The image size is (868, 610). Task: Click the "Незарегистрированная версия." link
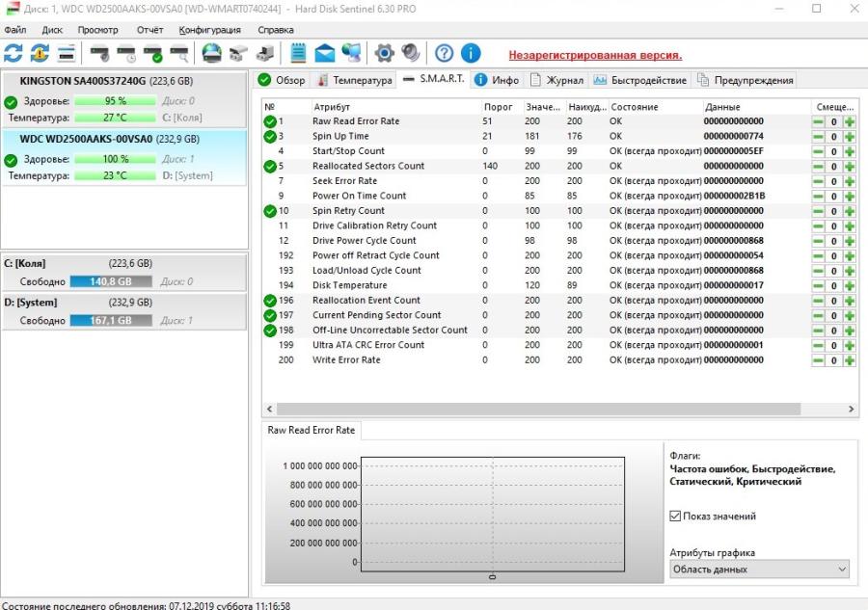click(595, 55)
